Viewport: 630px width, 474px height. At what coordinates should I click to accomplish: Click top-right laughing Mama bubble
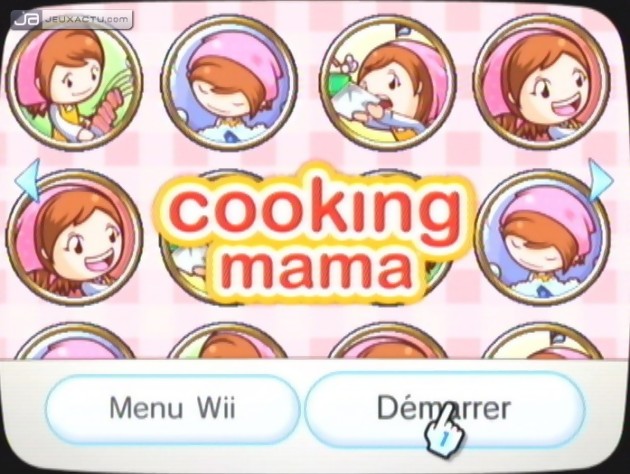pyautogui.click(x=542, y=83)
